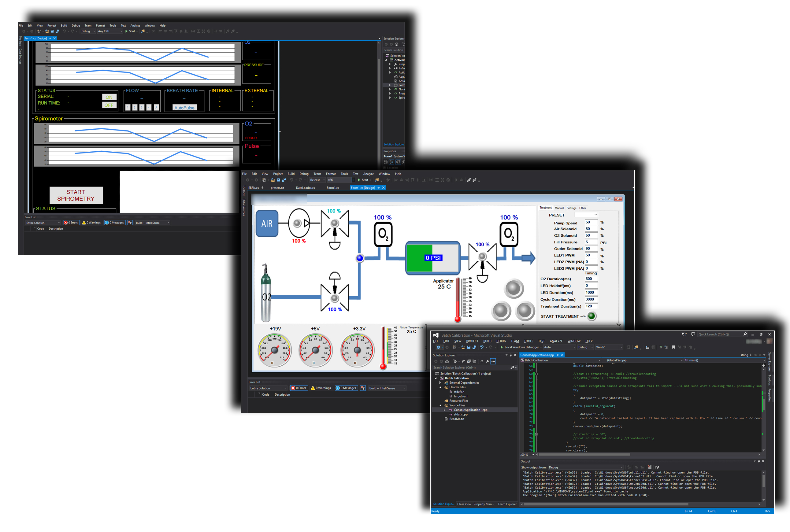
Task: Toggle the 0 Warnings filter in lower Error List
Action: pos(321,388)
